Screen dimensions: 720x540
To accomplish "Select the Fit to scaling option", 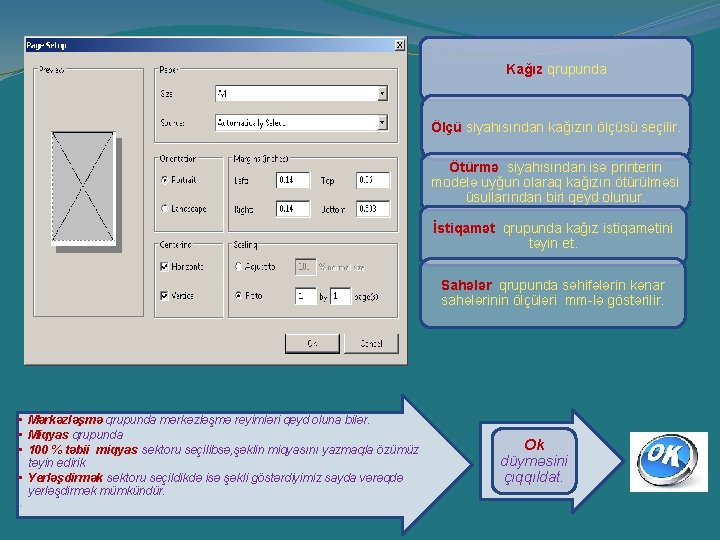I will (x=238, y=295).
